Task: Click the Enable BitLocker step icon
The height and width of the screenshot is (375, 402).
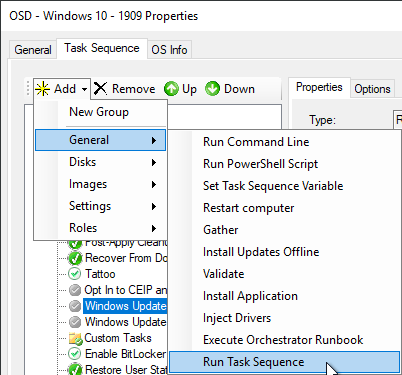Action: click(74, 354)
